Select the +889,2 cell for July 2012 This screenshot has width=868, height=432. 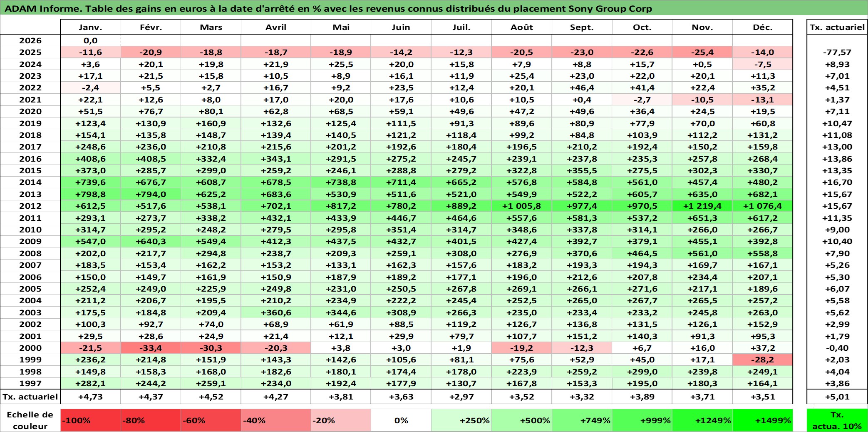461,206
